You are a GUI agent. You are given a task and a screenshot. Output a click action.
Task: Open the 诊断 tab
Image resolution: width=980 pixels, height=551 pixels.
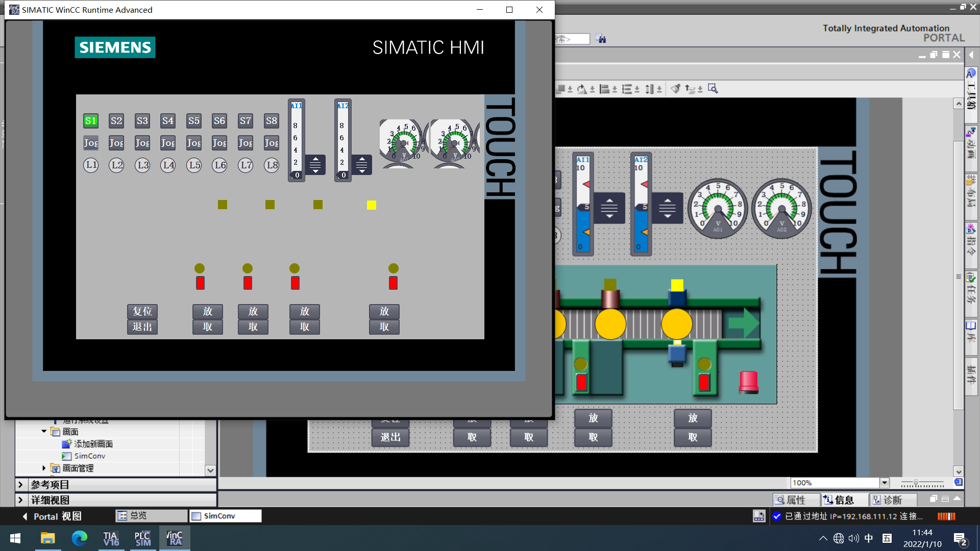[893, 500]
